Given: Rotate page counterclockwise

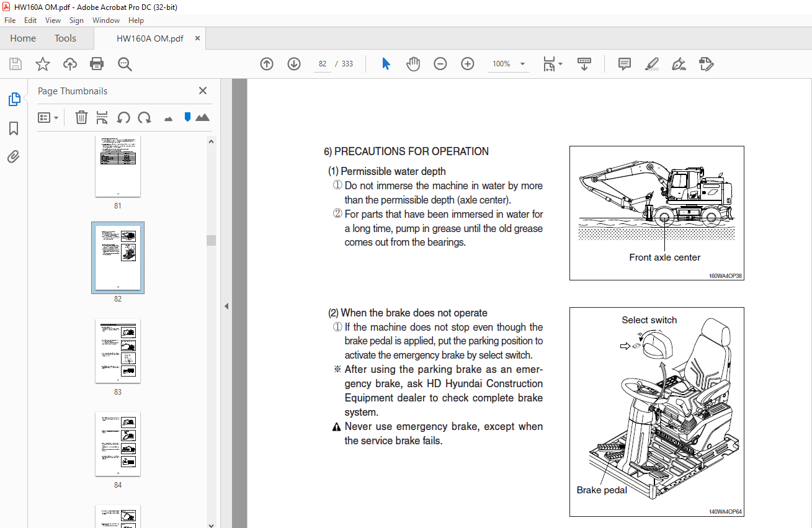Looking at the screenshot, I should click(x=123, y=117).
